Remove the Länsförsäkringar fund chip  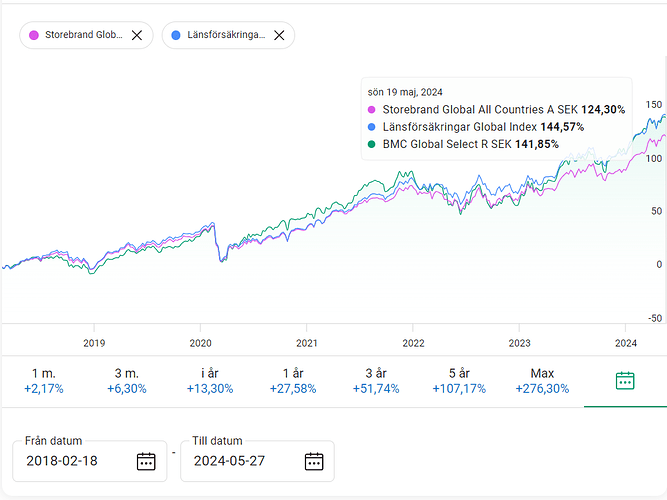(x=279, y=35)
